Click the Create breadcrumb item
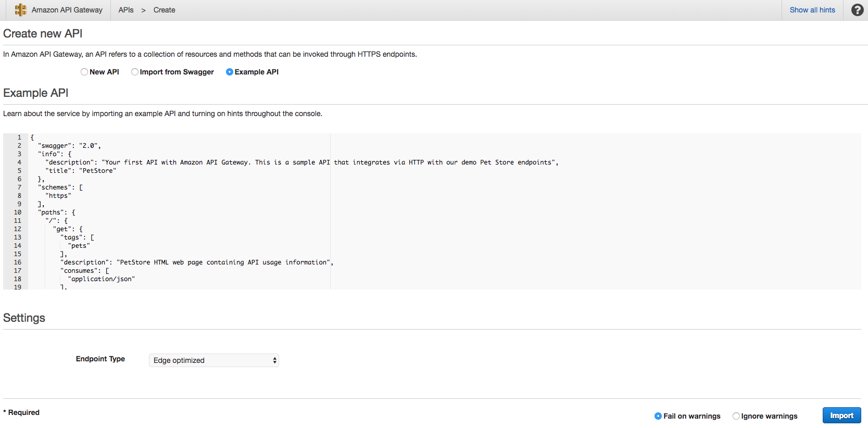The height and width of the screenshot is (428, 868). (165, 10)
